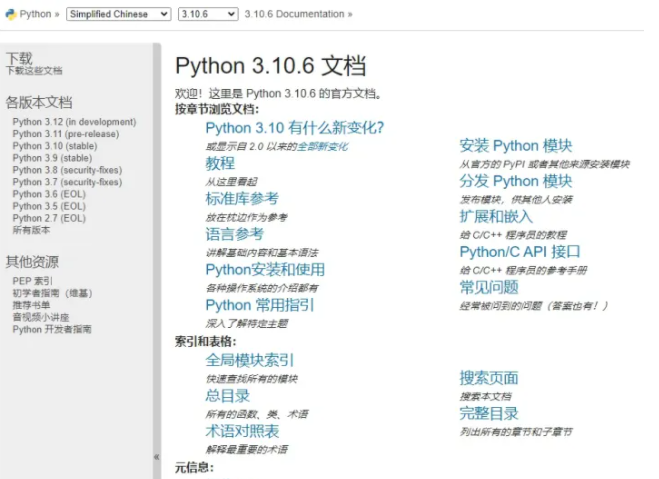Open 总目录 general index link
Screen dimensions: 659x479
click(228, 396)
